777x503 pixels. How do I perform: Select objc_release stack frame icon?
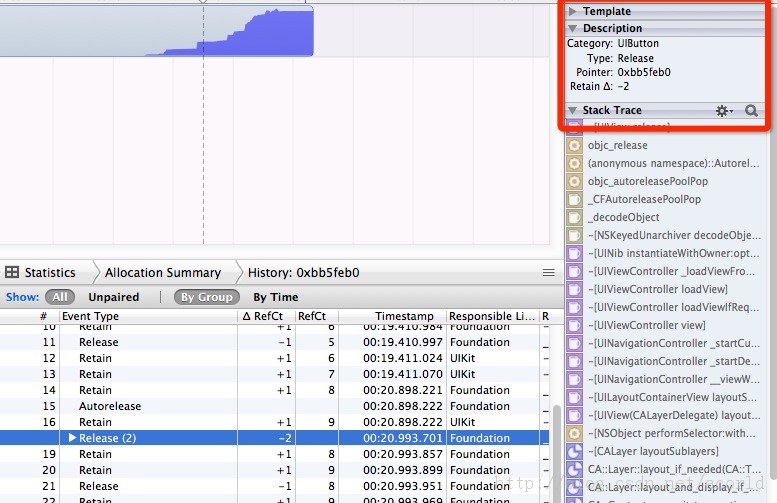click(x=574, y=145)
